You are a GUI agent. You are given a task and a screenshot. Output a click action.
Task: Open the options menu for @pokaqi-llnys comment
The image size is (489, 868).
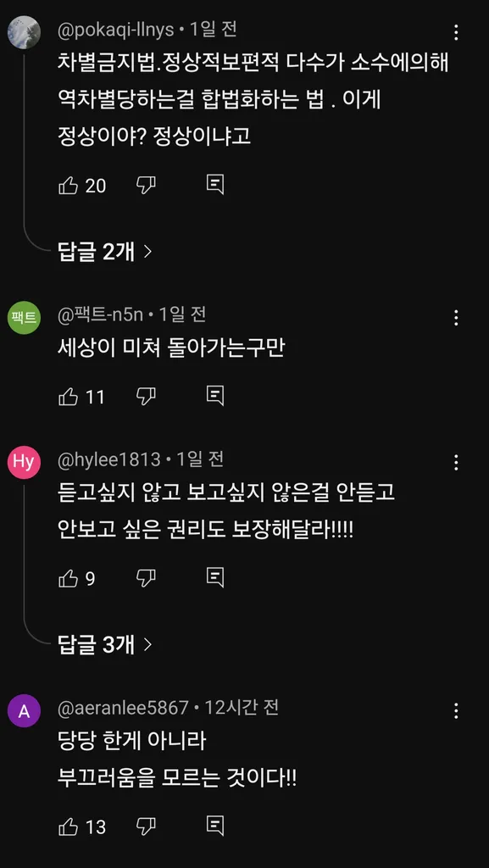456,32
